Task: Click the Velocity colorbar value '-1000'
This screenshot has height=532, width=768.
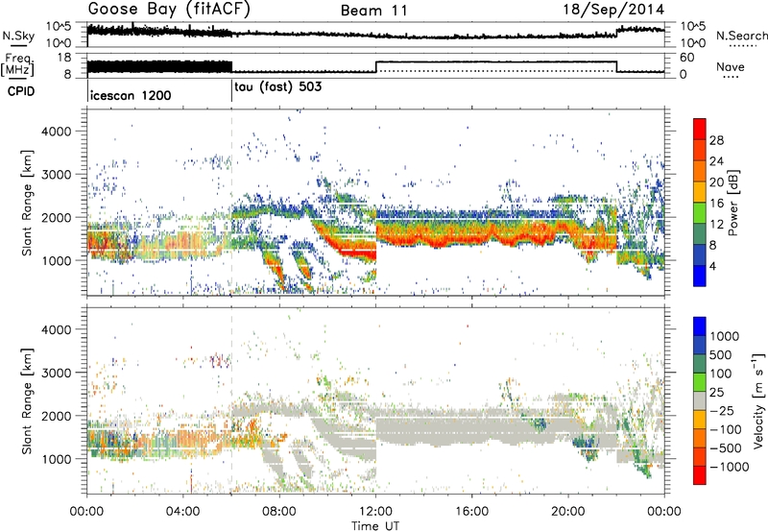Action: pos(730,467)
